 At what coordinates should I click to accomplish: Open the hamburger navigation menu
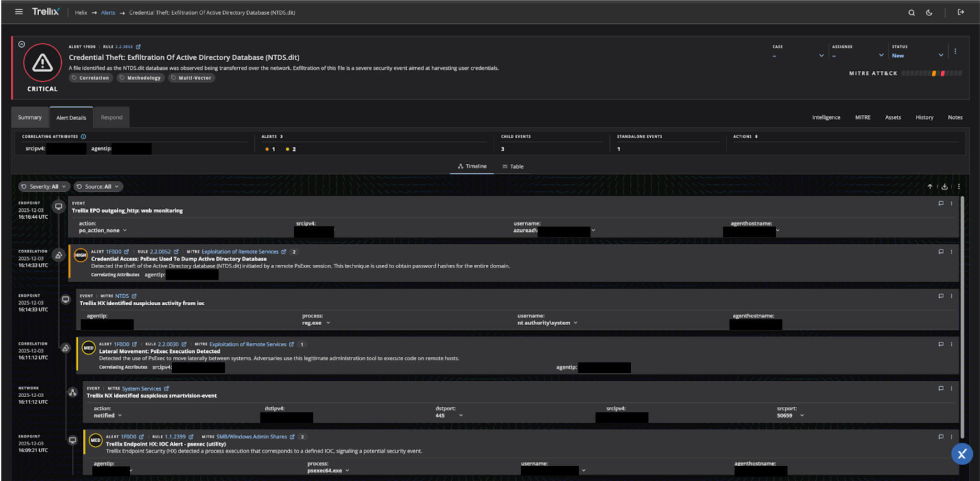[19, 12]
